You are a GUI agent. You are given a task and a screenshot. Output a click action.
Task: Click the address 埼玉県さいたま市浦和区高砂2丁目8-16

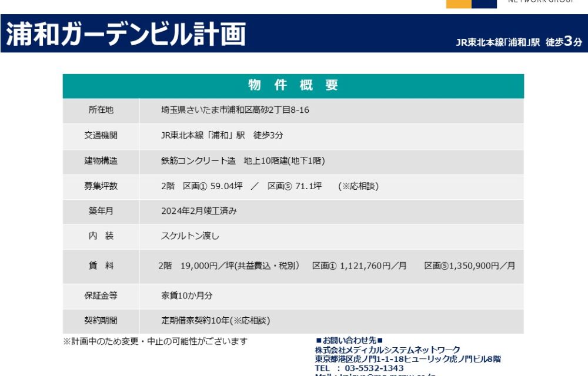235,110
